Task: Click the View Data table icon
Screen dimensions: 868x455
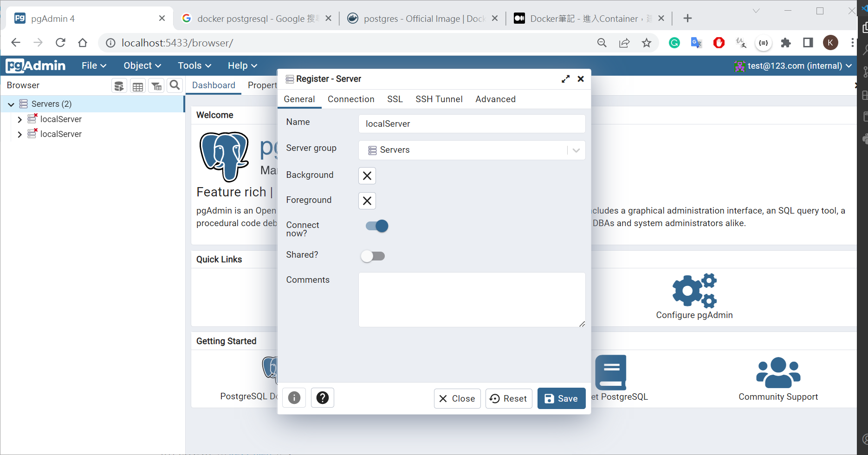Action: coord(138,86)
